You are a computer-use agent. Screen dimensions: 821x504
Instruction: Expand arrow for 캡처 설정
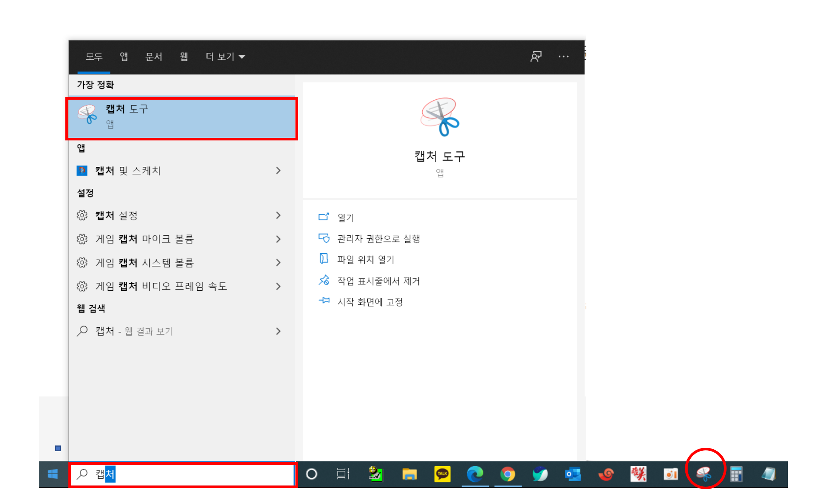click(278, 215)
